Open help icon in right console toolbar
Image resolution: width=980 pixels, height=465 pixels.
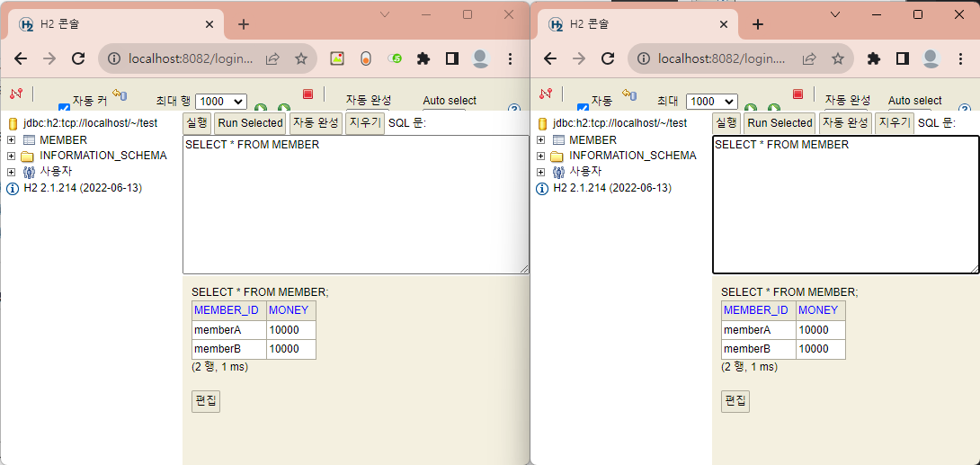(964, 109)
